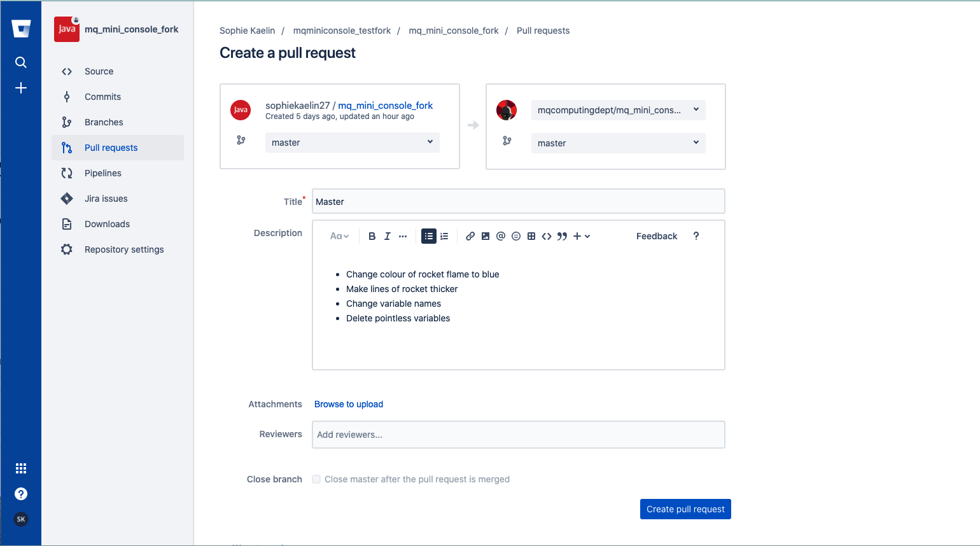Screen dimensions: 980x546
Task: Insert a table with the table icon
Action: pyautogui.click(x=531, y=236)
